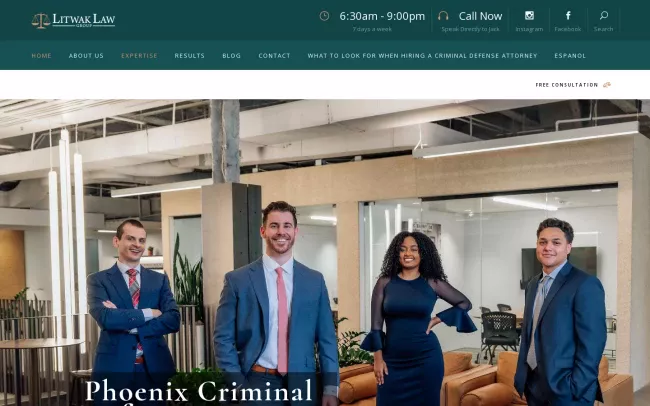Open the Contact page link
This screenshot has width=650, height=406.
tap(274, 56)
